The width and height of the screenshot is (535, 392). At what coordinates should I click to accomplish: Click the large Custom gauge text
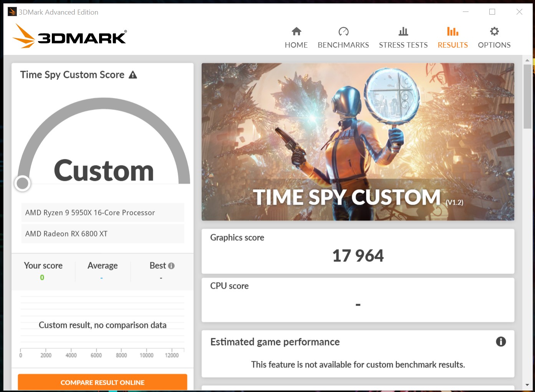pyautogui.click(x=104, y=171)
